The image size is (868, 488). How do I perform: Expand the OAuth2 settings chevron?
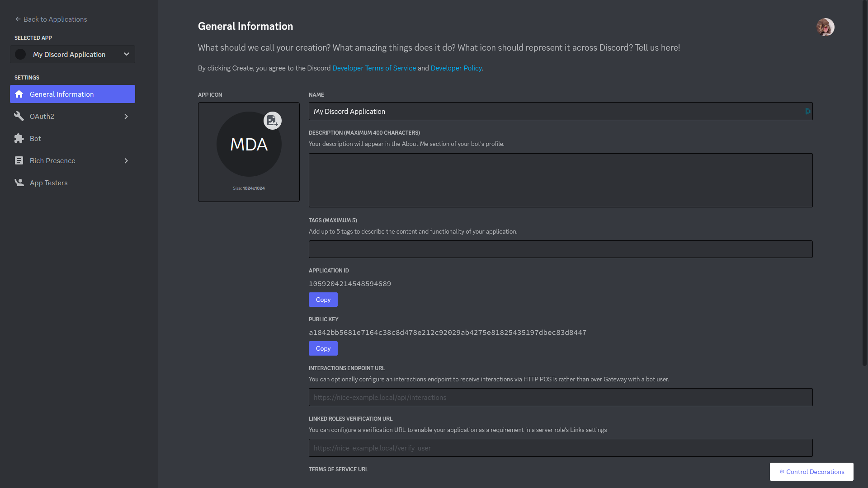[x=126, y=116]
